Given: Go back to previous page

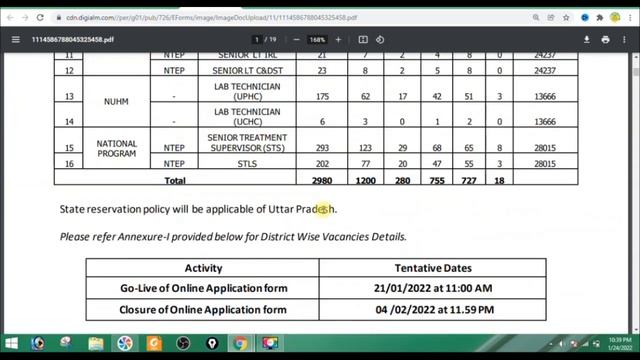Looking at the screenshot, I should (10, 18).
